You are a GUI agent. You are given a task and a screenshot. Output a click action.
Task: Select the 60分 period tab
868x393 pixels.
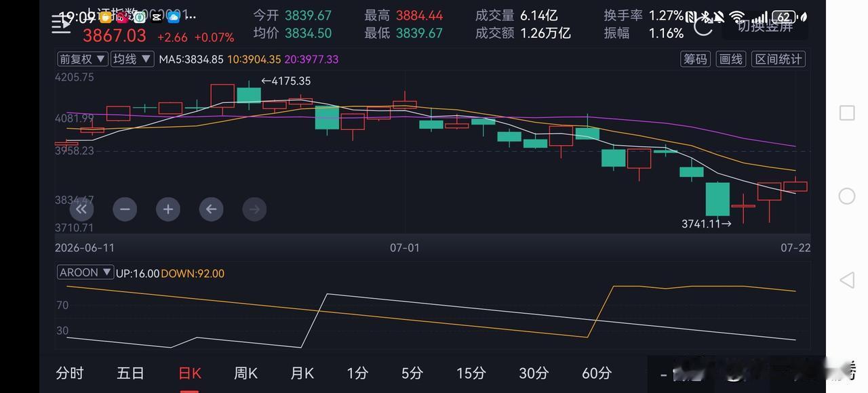(x=597, y=373)
